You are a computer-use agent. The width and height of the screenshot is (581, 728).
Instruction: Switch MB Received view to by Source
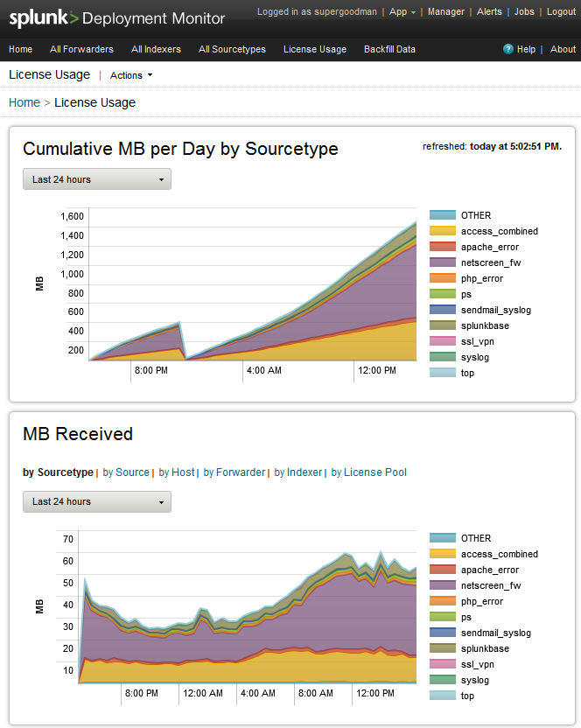point(126,472)
